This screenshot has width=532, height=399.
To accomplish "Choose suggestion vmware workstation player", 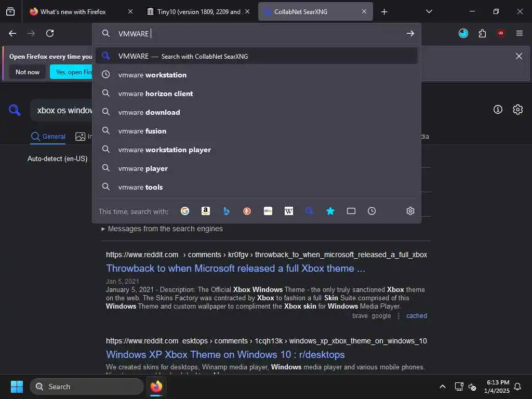I will pos(257,149).
